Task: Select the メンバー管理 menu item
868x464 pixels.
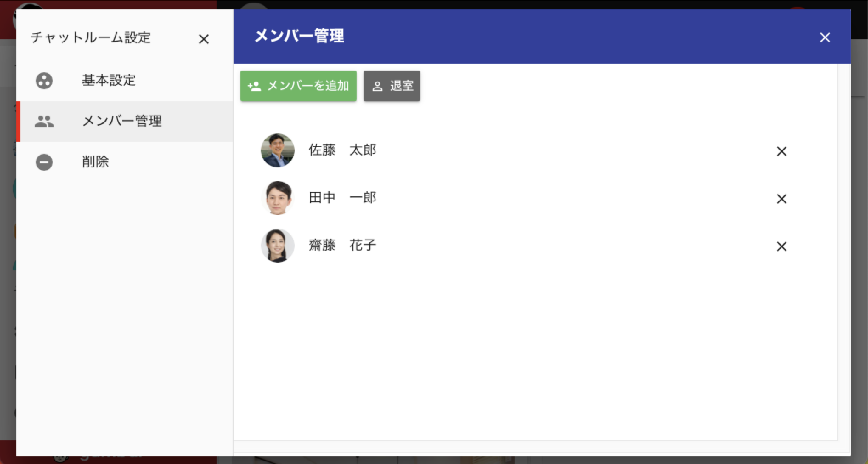Action: coord(124,122)
